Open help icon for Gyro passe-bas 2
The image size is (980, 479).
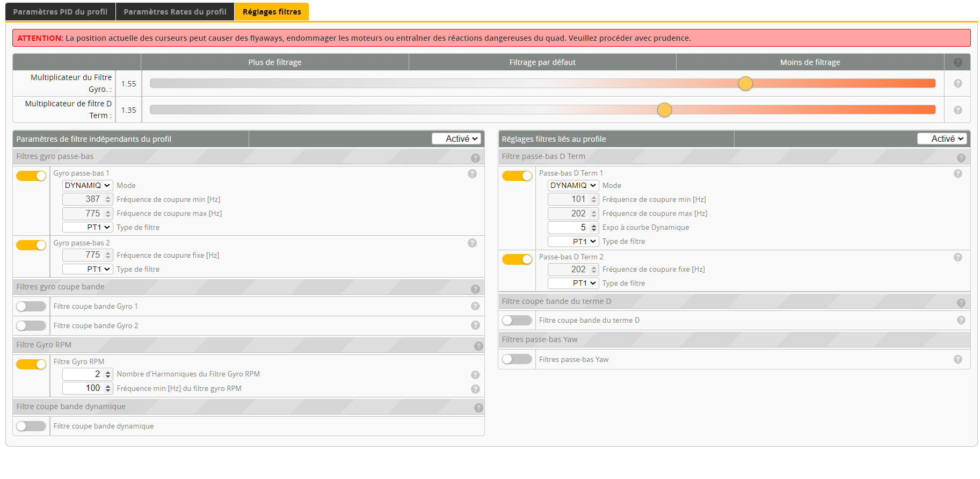[x=472, y=243]
